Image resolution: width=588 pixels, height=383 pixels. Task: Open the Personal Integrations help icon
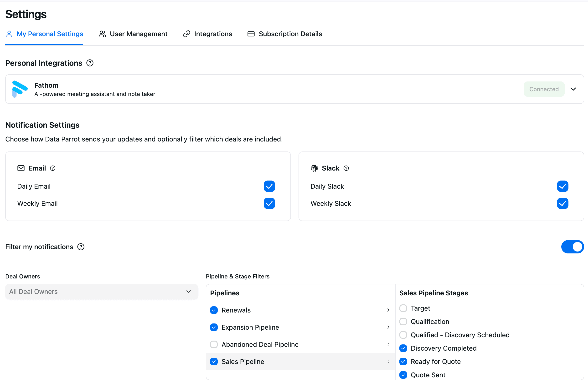(90, 63)
